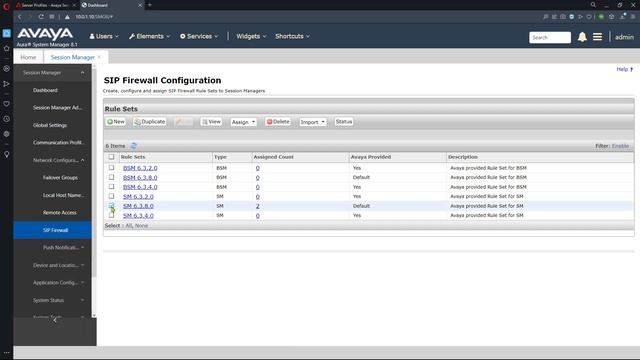Viewport: 640px width, 360px height.
Task: Open the browser easy setup menu icon
Action: click(x=633, y=17)
